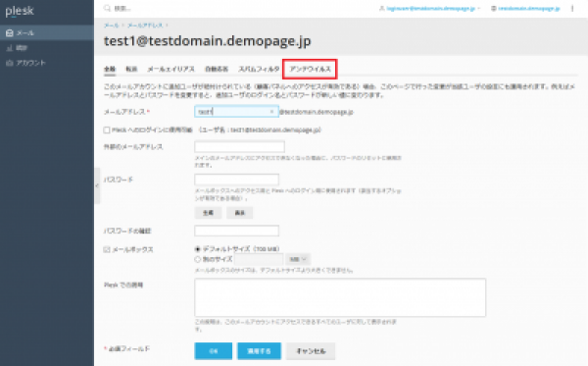Open the vertical dots menu at top right
The height and width of the screenshot is (366, 588).
click(572, 8)
